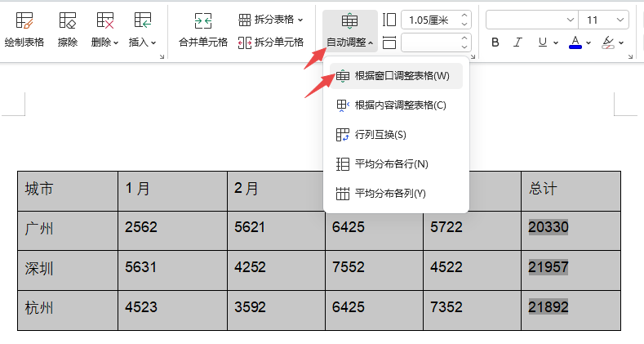
Task: Click total value 21957
Action: (x=549, y=267)
